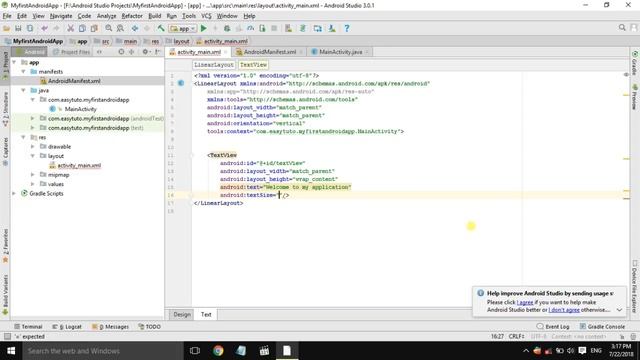Viewport: 640px width, 360px height.
Task: Click the TextView breadcrumb in editor
Action: 253,65
